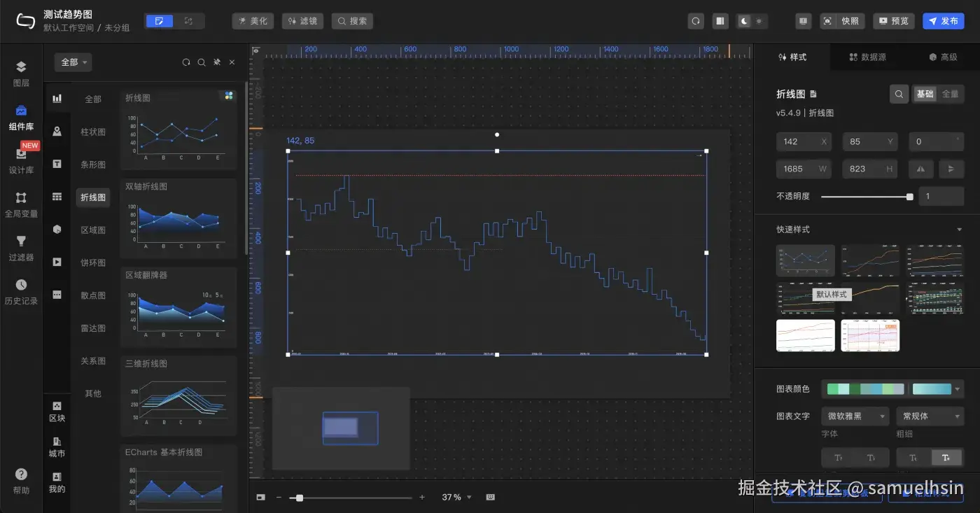Select the 基础 basic config mode
The image size is (980, 513).
pos(925,94)
